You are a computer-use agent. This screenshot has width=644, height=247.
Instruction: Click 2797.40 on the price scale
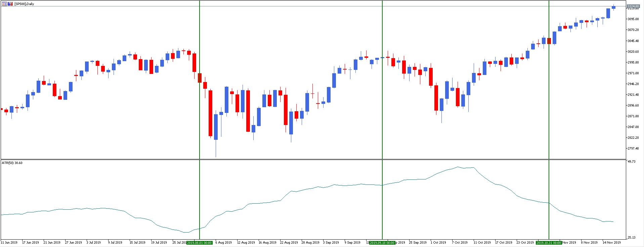pyautogui.click(x=633, y=149)
